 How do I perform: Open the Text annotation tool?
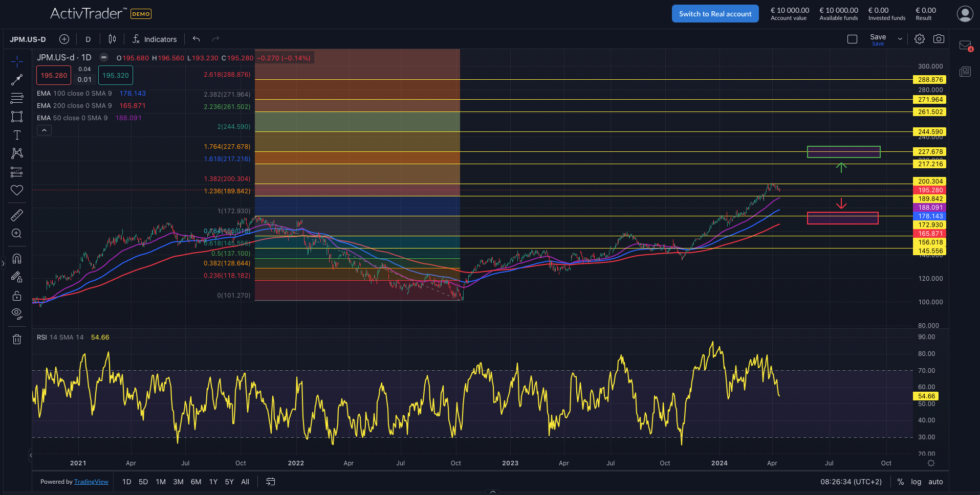[17, 134]
